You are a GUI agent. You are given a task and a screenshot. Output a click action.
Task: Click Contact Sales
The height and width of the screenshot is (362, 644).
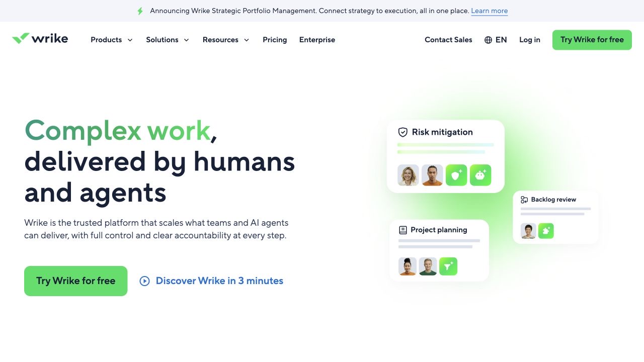pyautogui.click(x=448, y=40)
